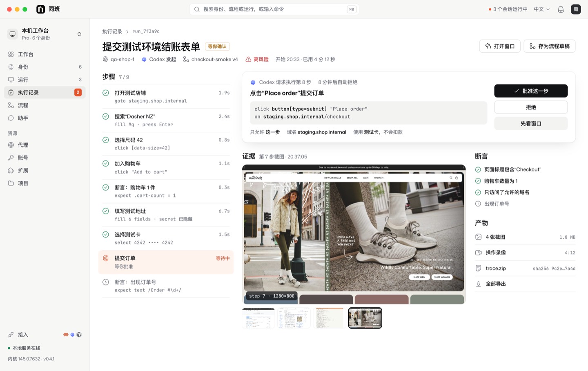Screen dimensions: 588x371
Task: Click 执行记录 breadcrumb link
Action: coord(112,31)
